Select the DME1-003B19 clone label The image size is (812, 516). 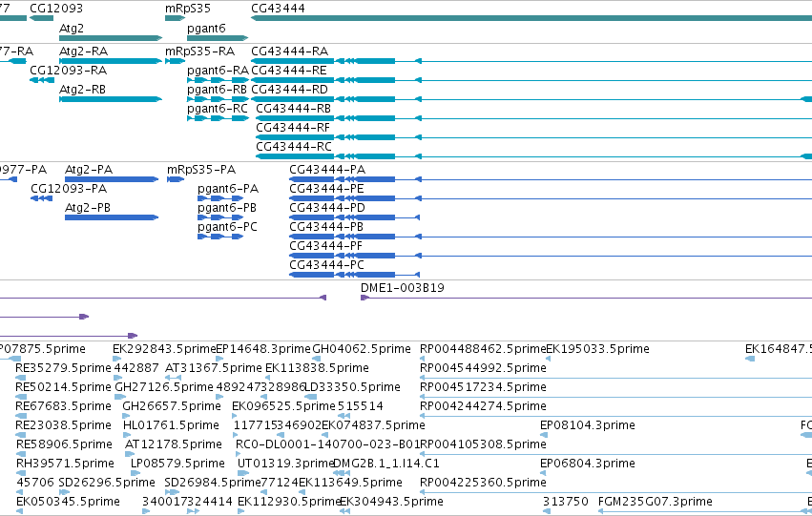click(x=403, y=288)
